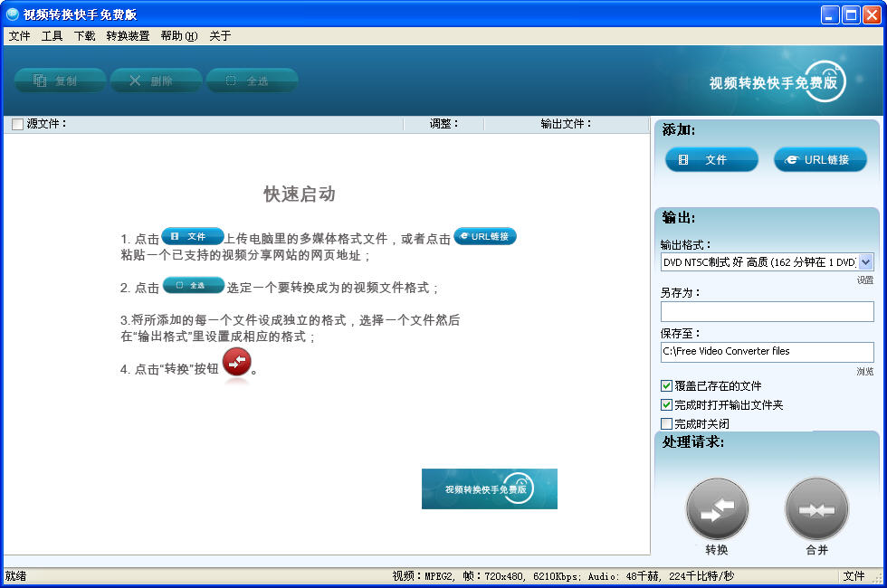Uncheck 完成时打开输出文件夹 option
Screen dimensions: 887x588
coord(666,405)
